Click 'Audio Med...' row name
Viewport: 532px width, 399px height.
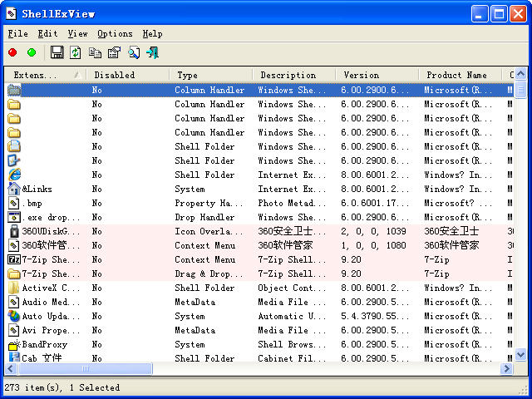(51, 302)
